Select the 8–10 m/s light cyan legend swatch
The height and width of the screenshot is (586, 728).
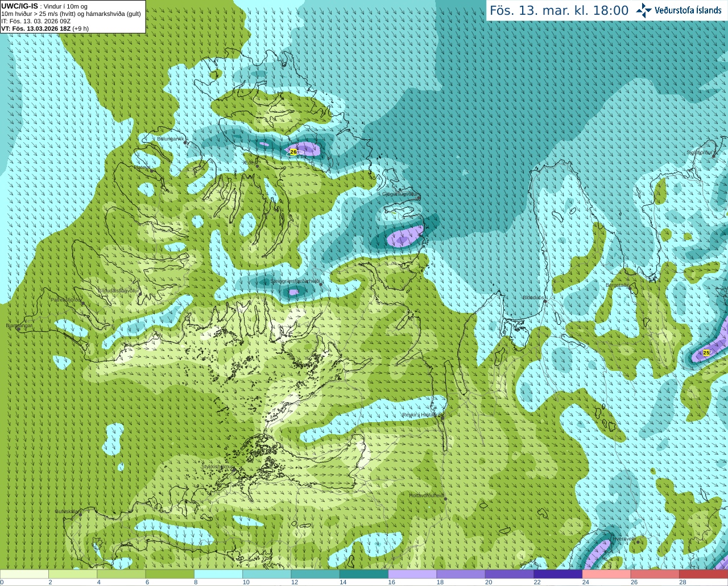pyautogui.click(x=218, y=574)
